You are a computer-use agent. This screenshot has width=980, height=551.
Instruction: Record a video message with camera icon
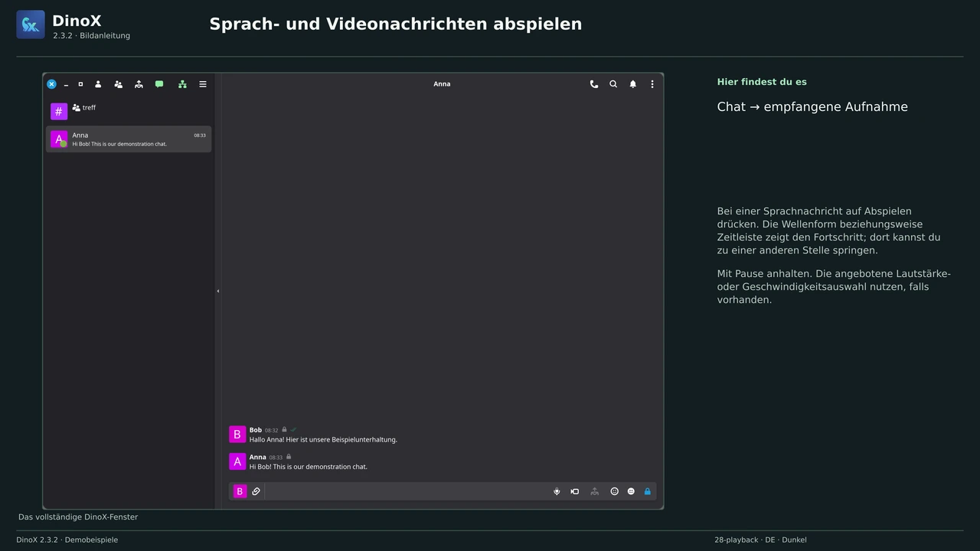coord(575,491)
